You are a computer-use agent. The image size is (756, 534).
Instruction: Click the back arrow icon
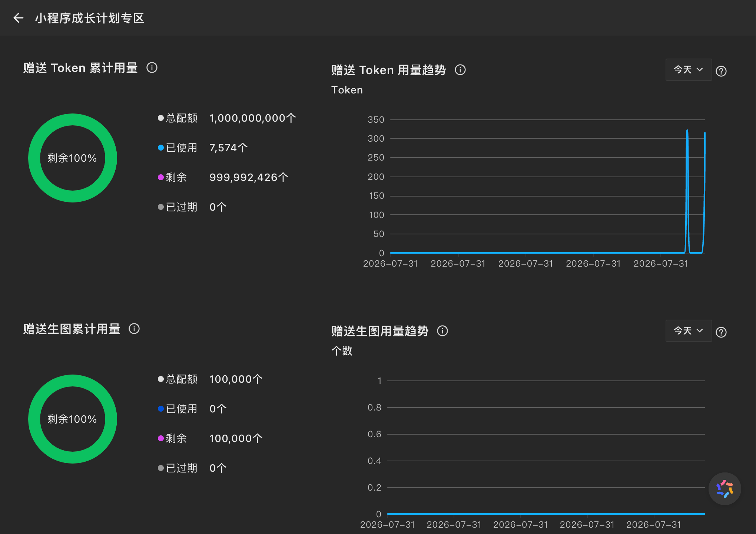point(18,18)
